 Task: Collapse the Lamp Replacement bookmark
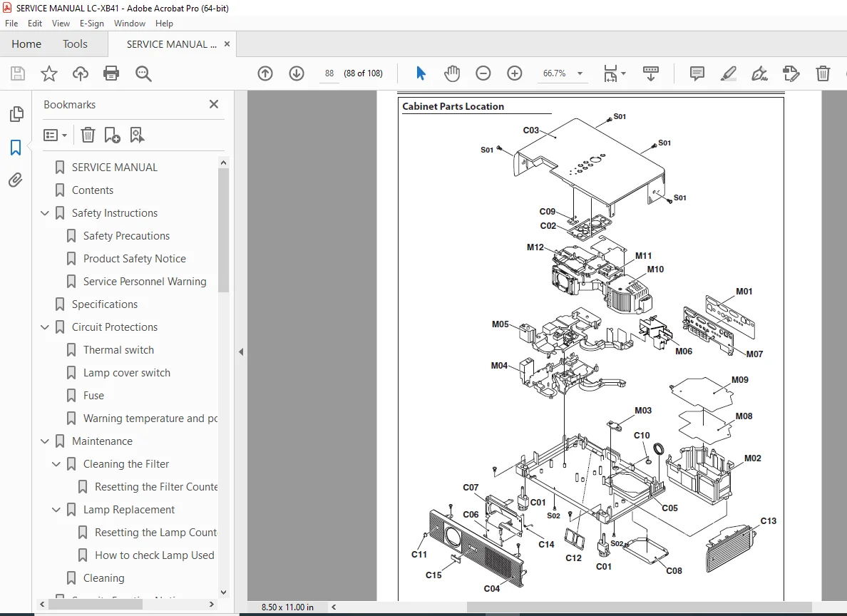point(56,510)
